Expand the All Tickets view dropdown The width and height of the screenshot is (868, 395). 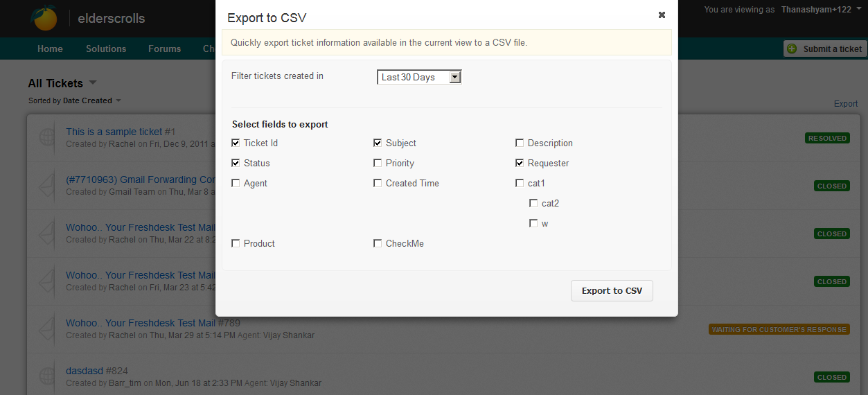[93, 83]
